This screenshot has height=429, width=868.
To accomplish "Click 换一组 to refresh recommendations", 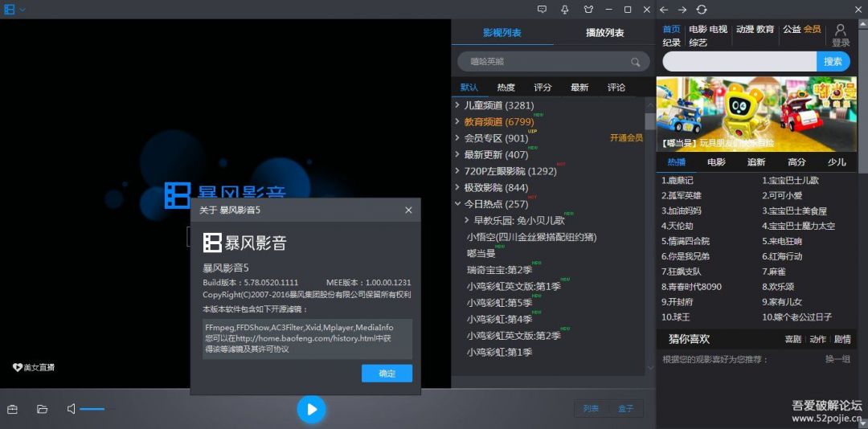I will coord(838,359).
